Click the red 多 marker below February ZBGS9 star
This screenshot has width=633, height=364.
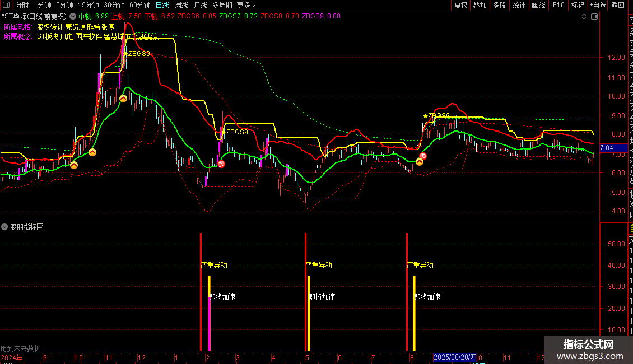221,164
